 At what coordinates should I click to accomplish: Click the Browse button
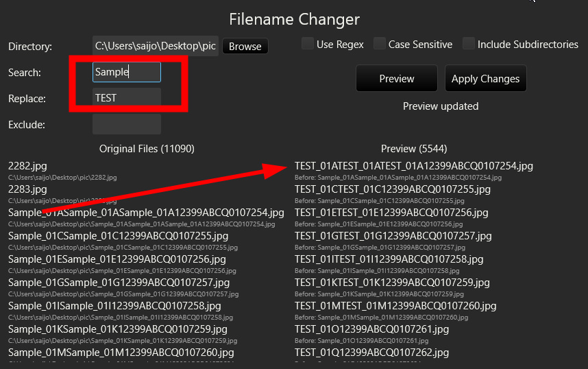coord(245,47)
